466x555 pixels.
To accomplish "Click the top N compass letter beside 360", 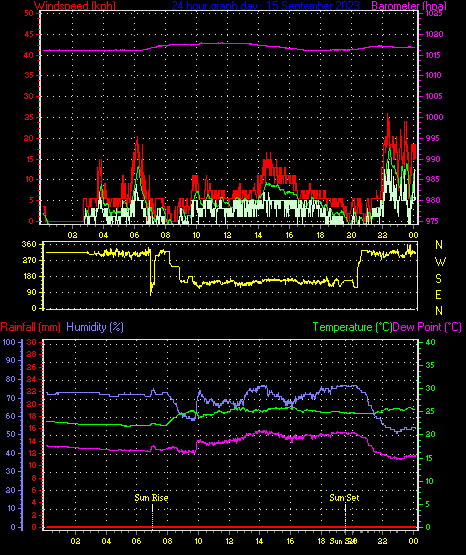I will coord(439,245).
